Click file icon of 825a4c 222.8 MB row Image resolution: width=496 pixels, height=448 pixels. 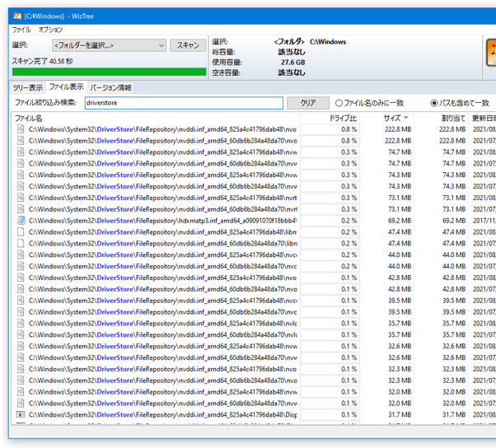click(21, 129)
